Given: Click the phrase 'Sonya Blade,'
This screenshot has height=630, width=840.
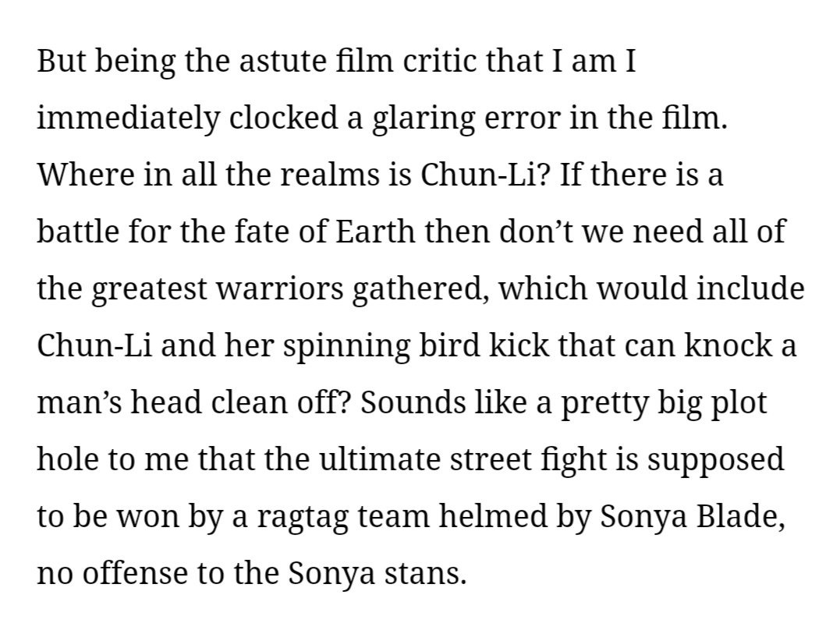Looking at the screenshot, I should pyautogui.click(x=693, y=516).
